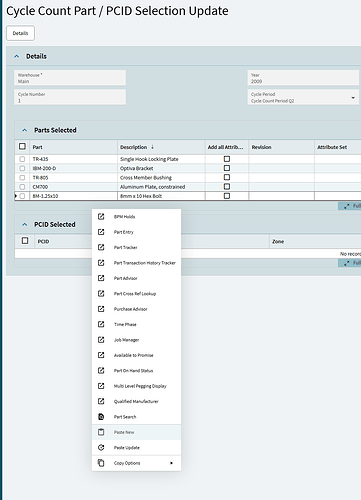
Task: Sort by the Description column header
Action: point(134,147)
